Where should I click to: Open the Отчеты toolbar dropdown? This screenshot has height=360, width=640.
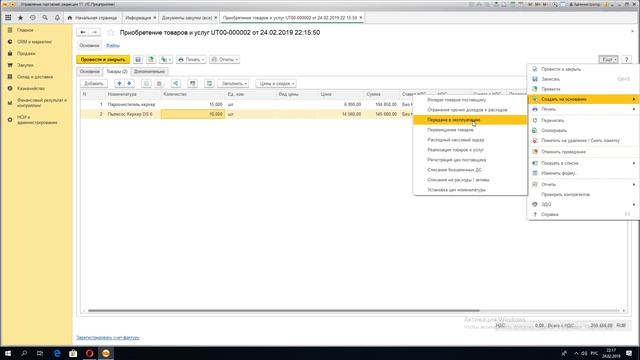[224, 60]
